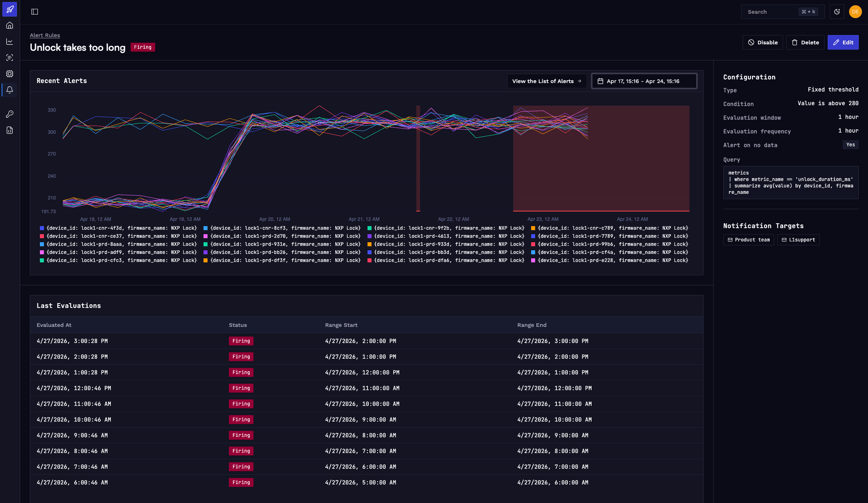
Task: Toggle the sidebar panel icon
Action: (x=35, y=12)
